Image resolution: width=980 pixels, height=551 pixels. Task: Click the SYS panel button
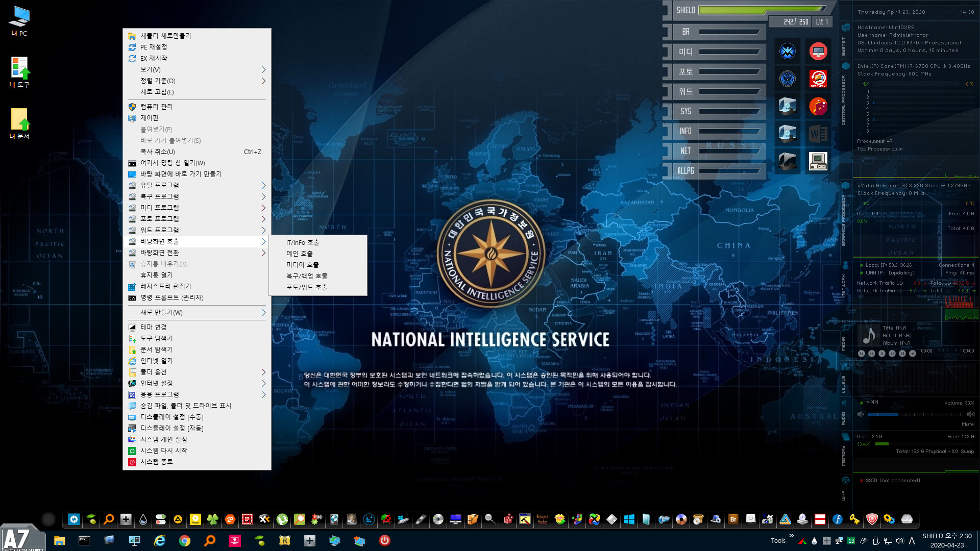[x=715, y=111]
